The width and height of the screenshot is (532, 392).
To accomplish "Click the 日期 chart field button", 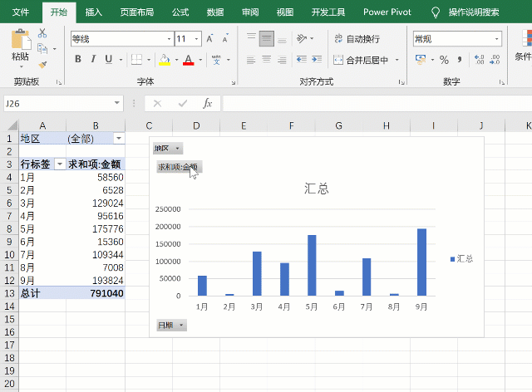I will [171, 326].
